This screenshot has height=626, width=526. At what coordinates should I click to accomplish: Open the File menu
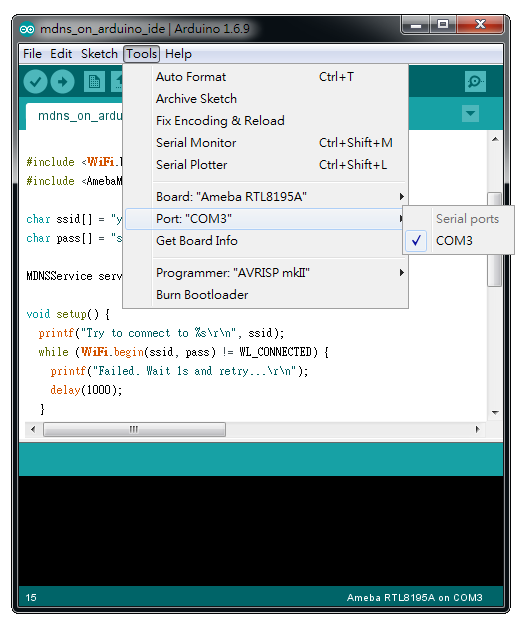click(32, 54)
